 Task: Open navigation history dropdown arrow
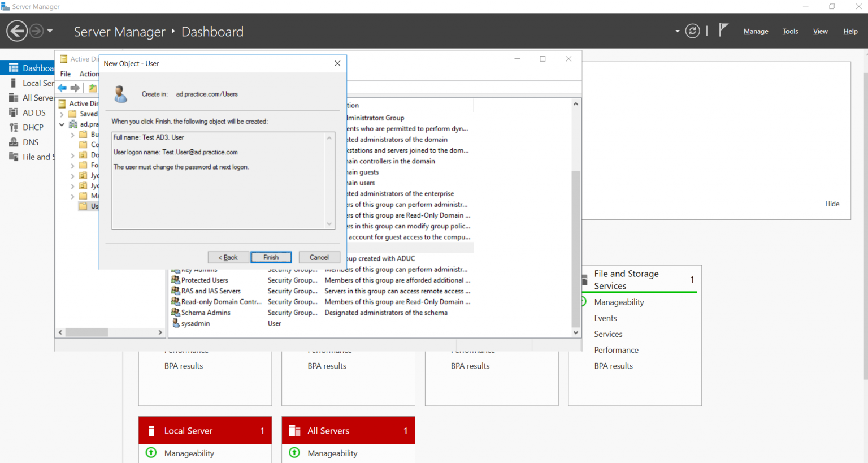click(50, 31)
